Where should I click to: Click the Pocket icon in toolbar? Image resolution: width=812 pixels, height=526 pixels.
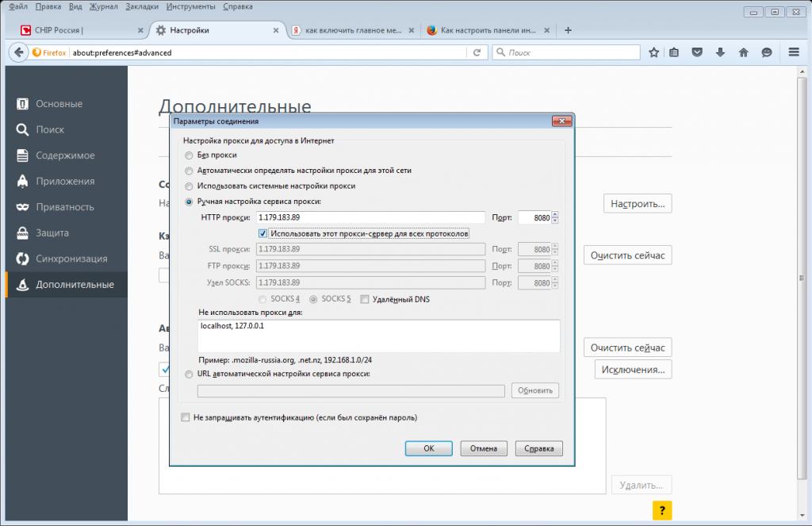697,52
